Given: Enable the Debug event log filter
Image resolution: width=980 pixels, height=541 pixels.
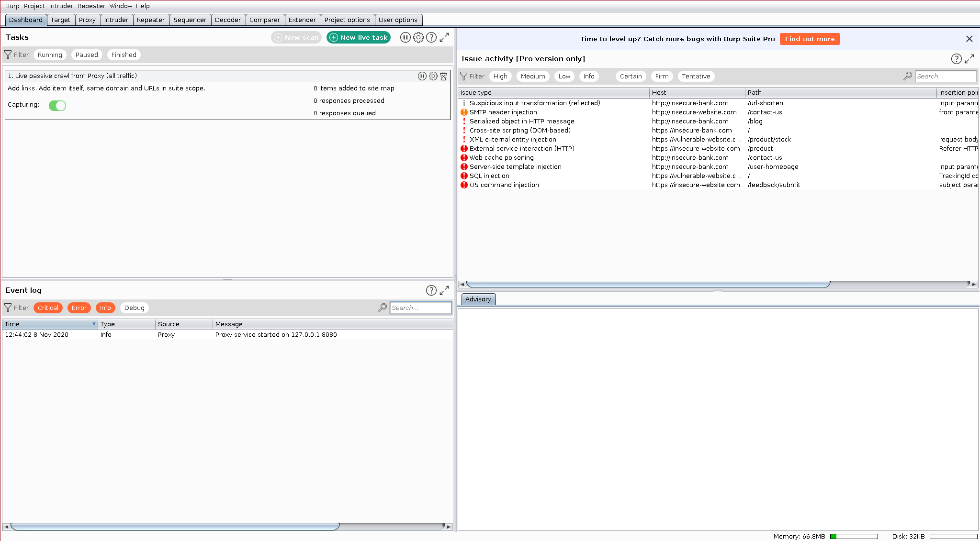Looking at the screenshot, I should 134,308.
